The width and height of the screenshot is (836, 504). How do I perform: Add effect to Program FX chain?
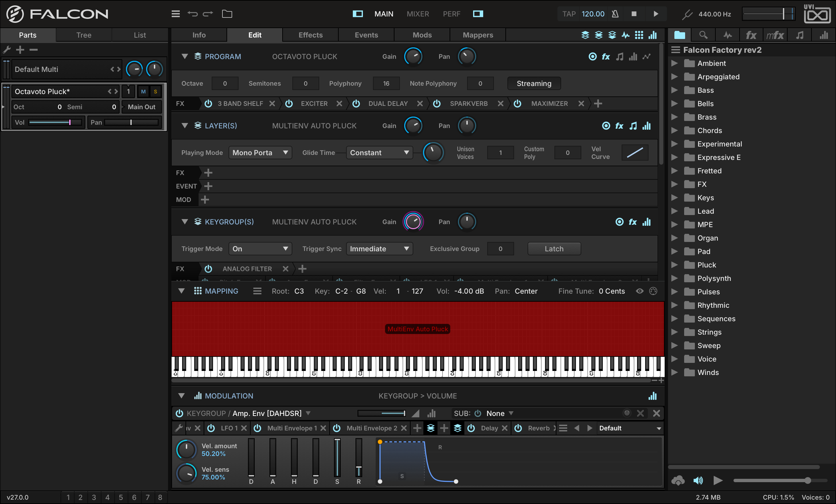[x=598, y=103]
